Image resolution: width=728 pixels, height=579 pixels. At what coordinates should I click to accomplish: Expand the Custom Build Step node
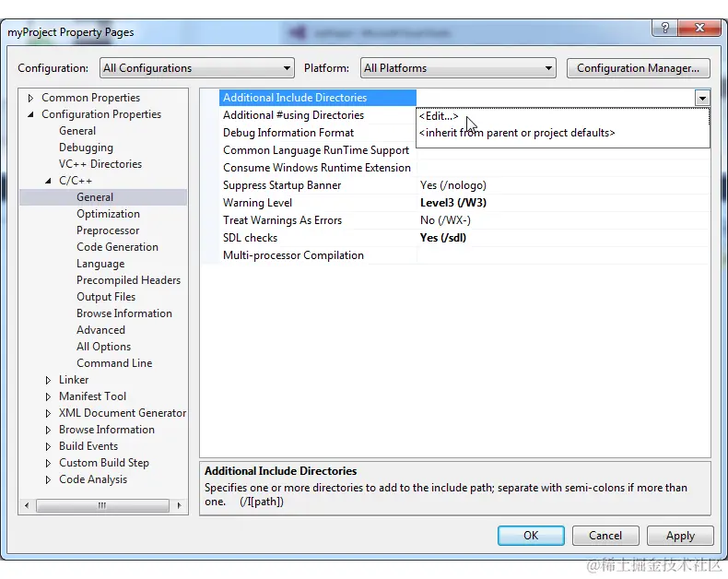(x=48, y=464)
